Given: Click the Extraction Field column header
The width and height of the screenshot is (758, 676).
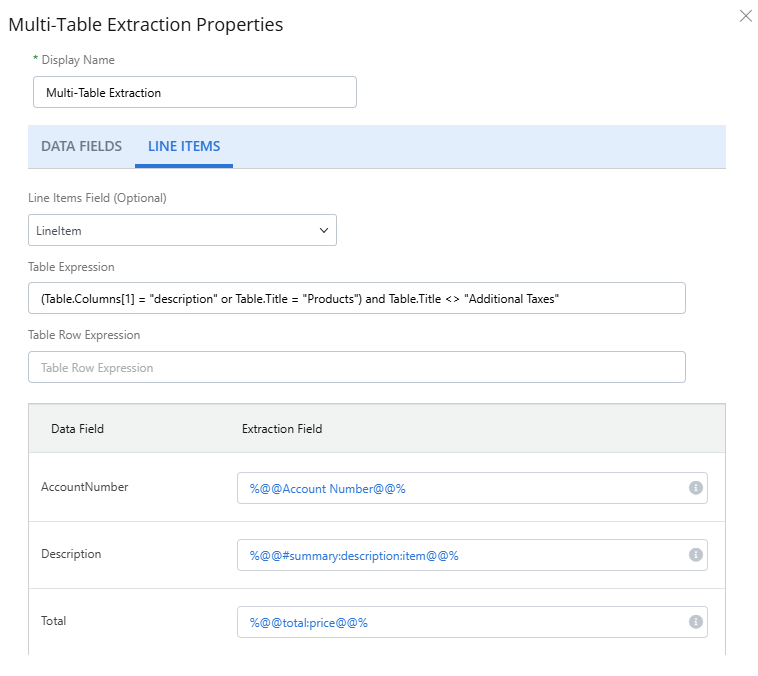Looking at the screenshot, I should coord(282,429).
